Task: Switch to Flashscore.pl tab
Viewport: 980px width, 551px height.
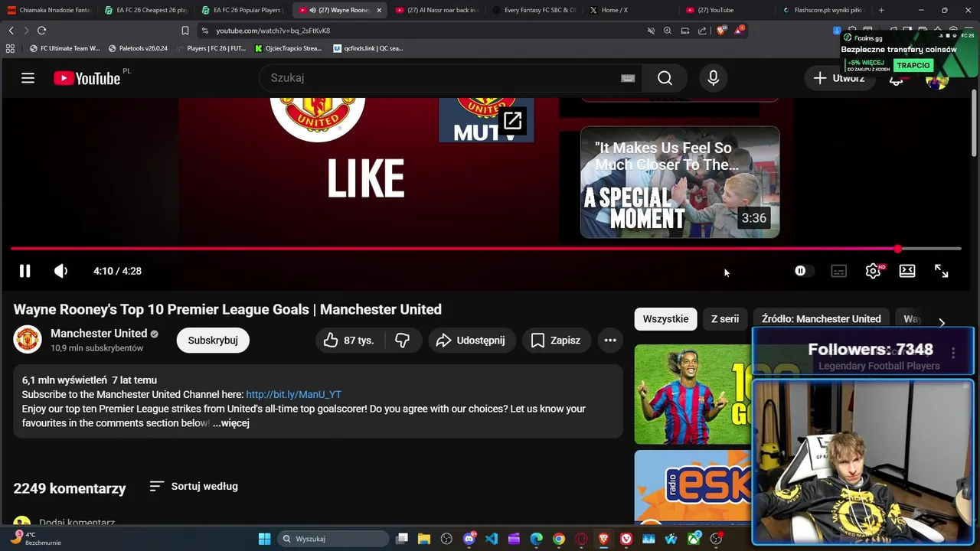Action: 824,10
